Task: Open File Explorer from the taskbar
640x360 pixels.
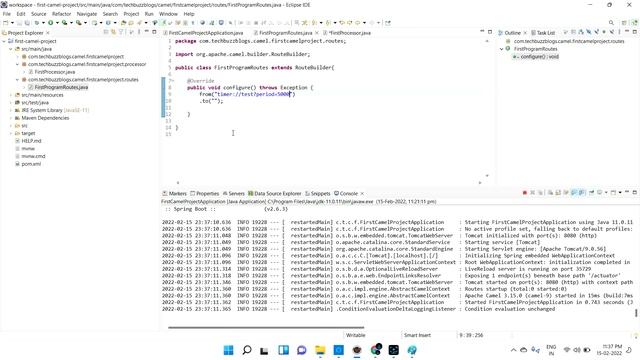Action: (x=320, y=350)
